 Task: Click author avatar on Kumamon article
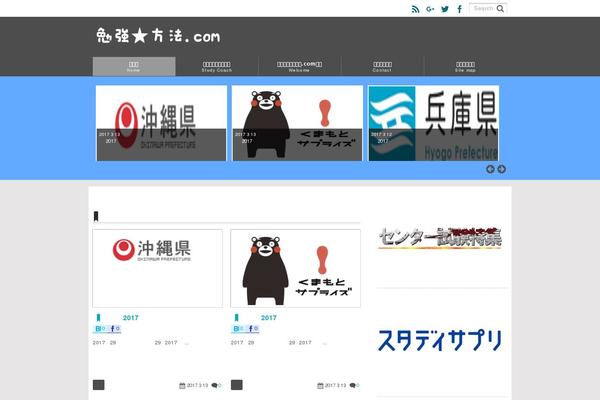click(x=237, y=385)
